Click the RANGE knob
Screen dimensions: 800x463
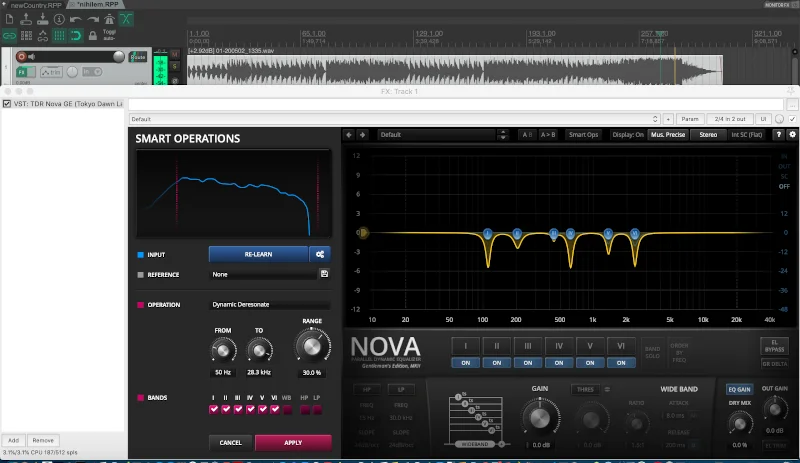click(312, 346)
